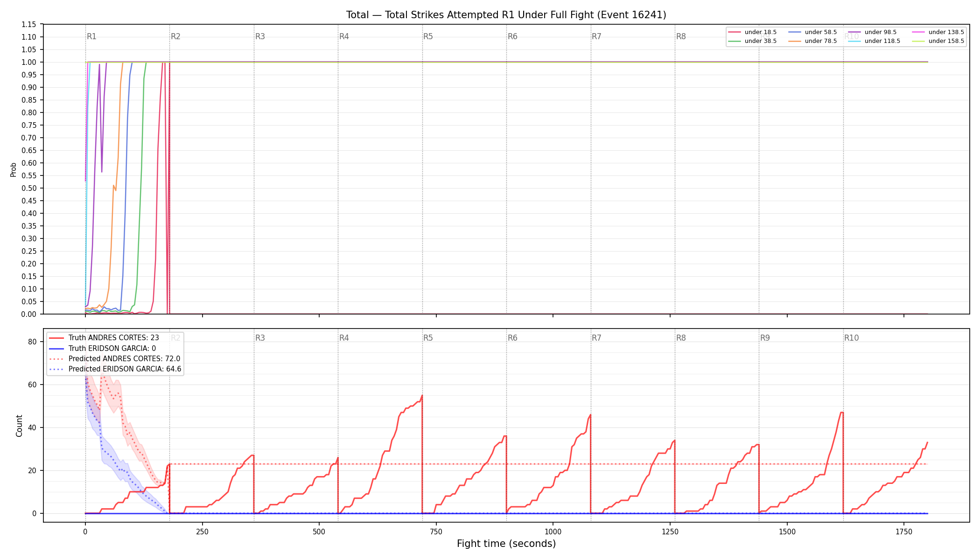Click the 60 tick on Count axis
This screenshot has height=560, width=980.
32,385
